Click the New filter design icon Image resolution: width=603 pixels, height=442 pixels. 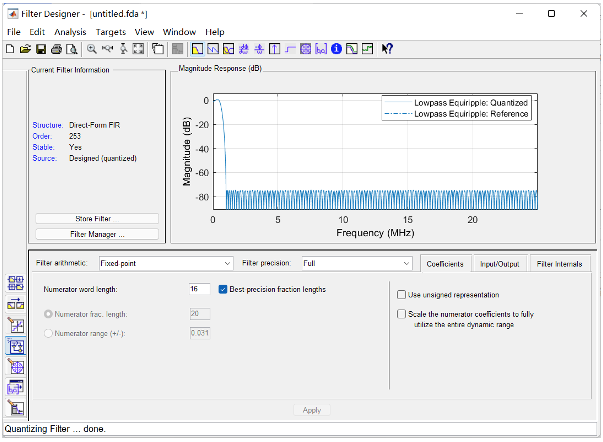point(10,48)
